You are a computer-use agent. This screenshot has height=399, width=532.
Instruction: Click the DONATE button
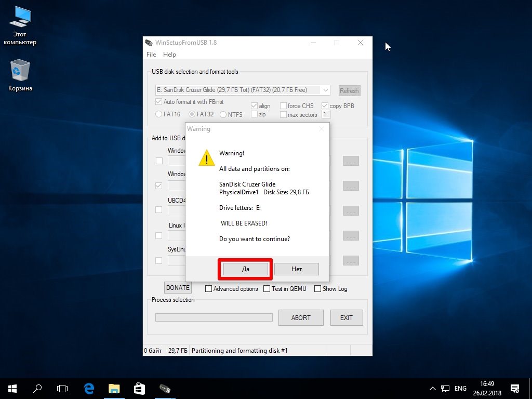coord(178,288)
